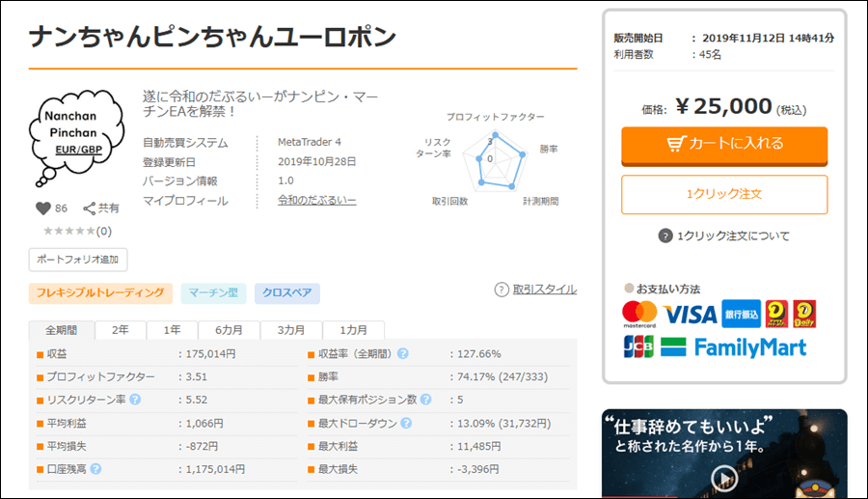Select the 全期間 tab

tap(61, 329)
